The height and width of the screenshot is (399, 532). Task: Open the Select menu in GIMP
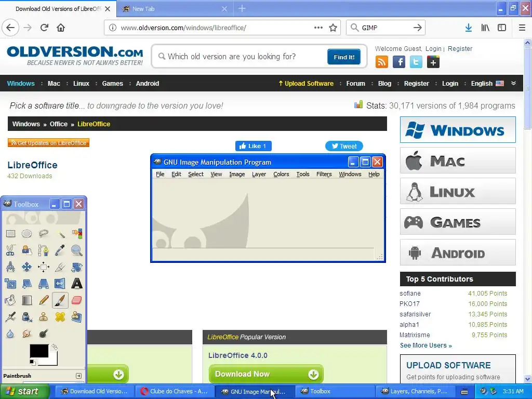click(196, 174)
